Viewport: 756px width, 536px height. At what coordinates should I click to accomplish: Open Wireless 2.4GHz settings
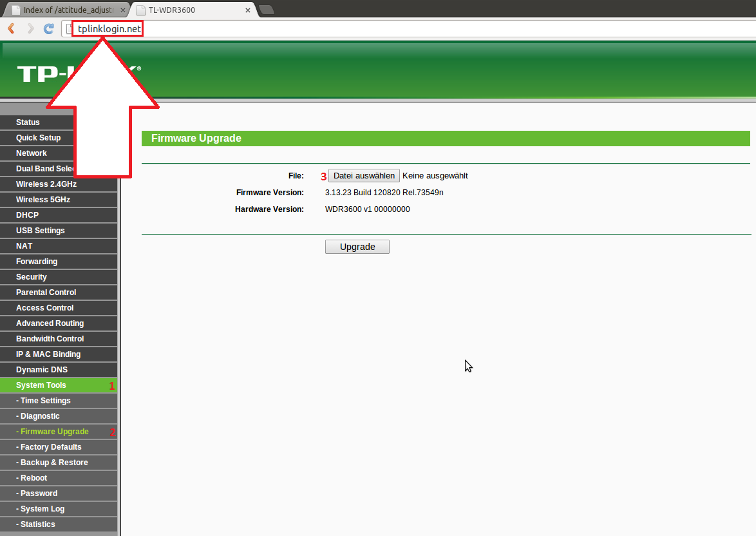click(x=59, y=184)
